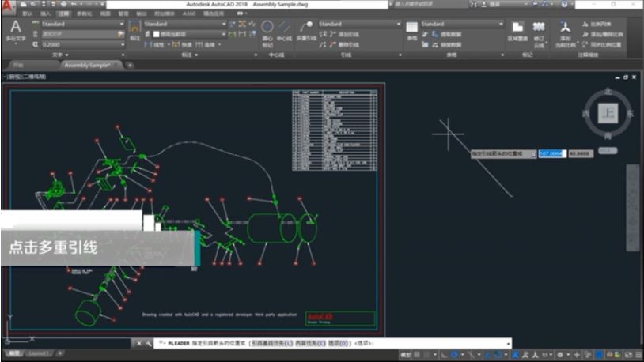The height and width of the screenshot is (362, 644).
Task: Click the Layout1 tab
Action: [40, 353]
